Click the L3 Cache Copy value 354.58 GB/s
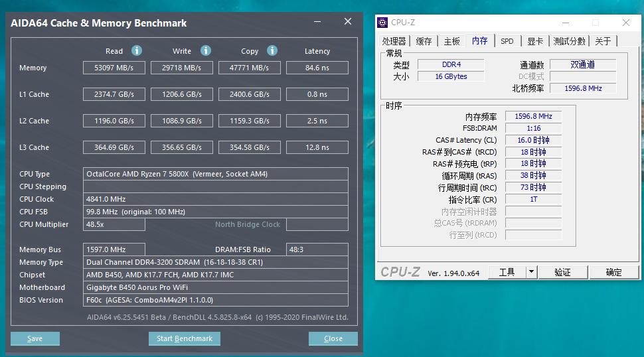The width and height of the screenshot is (644, 357). point(250,147)
